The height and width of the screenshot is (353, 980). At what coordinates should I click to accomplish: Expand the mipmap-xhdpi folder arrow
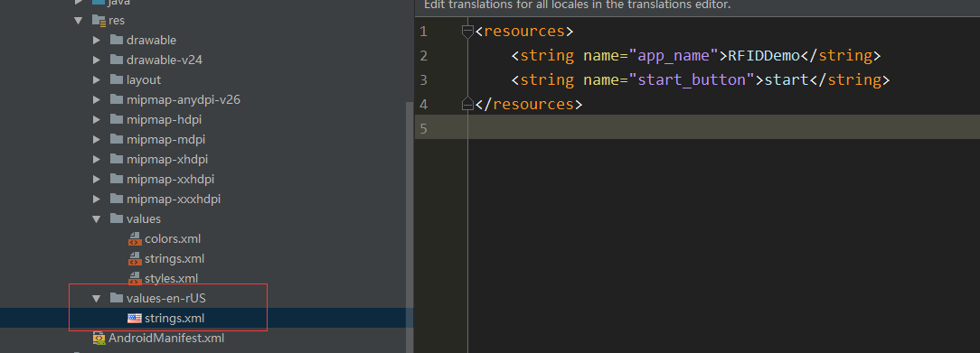[x=96, y=160]
